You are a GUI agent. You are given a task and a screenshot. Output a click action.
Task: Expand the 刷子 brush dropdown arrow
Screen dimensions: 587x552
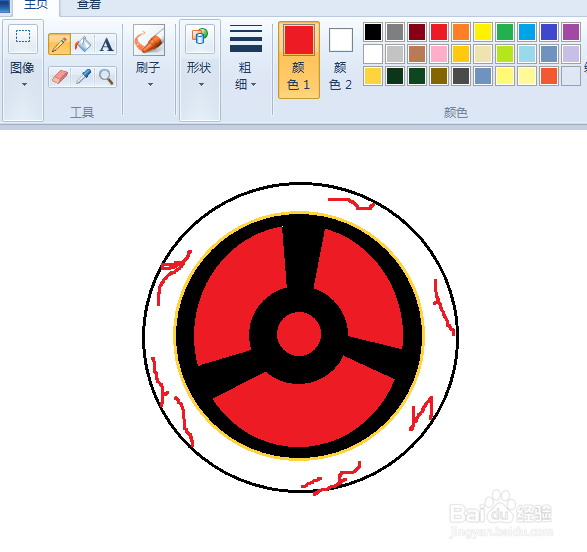(x=150, y=85)
